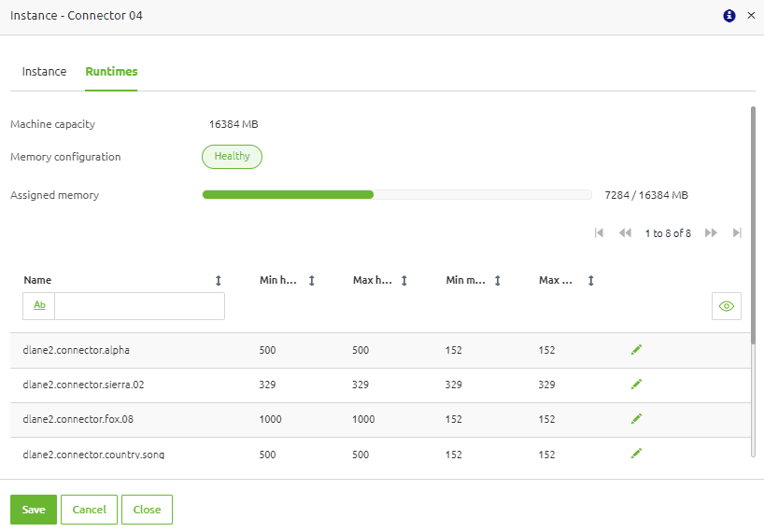The height and width of the screenshot is (532, 764).
Task: Go to the first page of results
Action: pyautogui.click(x=599, y=233)
